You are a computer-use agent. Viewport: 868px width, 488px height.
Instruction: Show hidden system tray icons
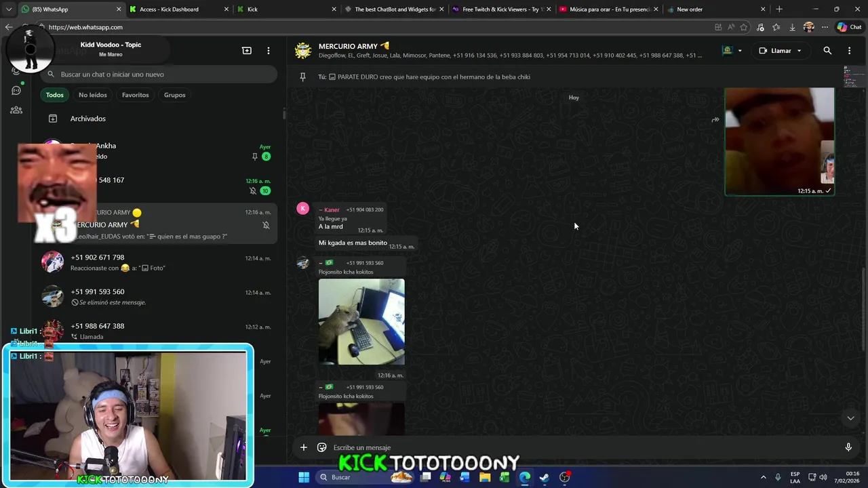click(x=763, y=477)
